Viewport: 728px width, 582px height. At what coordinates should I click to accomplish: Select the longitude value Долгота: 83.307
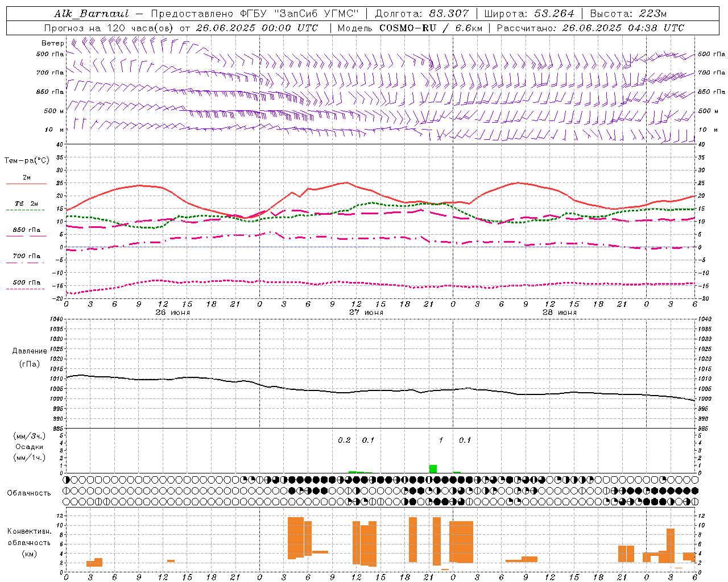click(x=422, y=14)
